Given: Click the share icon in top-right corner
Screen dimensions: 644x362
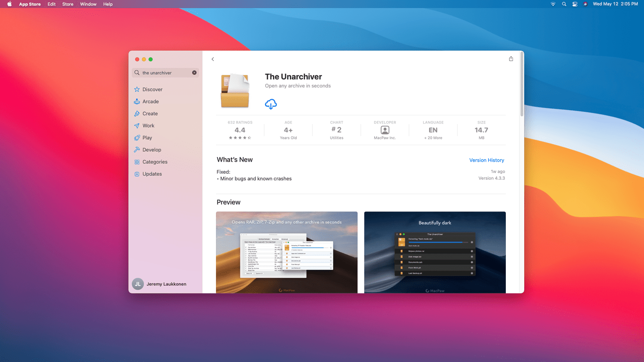Looking at the screenshot, I should tap(511, 59).
